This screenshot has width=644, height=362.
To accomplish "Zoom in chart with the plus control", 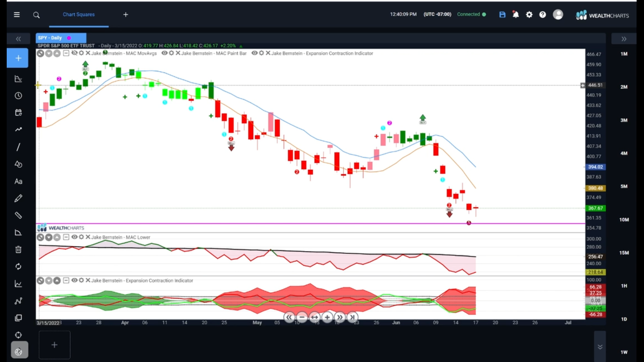I will point(327,317).
